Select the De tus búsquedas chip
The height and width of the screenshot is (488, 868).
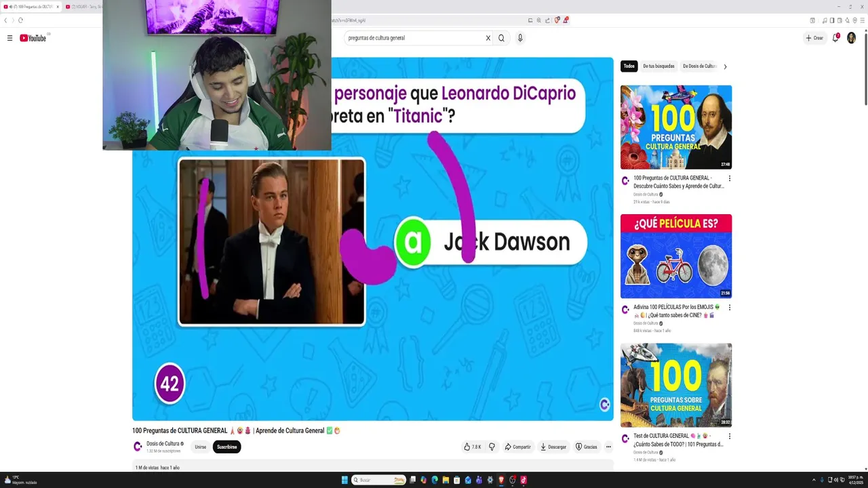[658, 66]
